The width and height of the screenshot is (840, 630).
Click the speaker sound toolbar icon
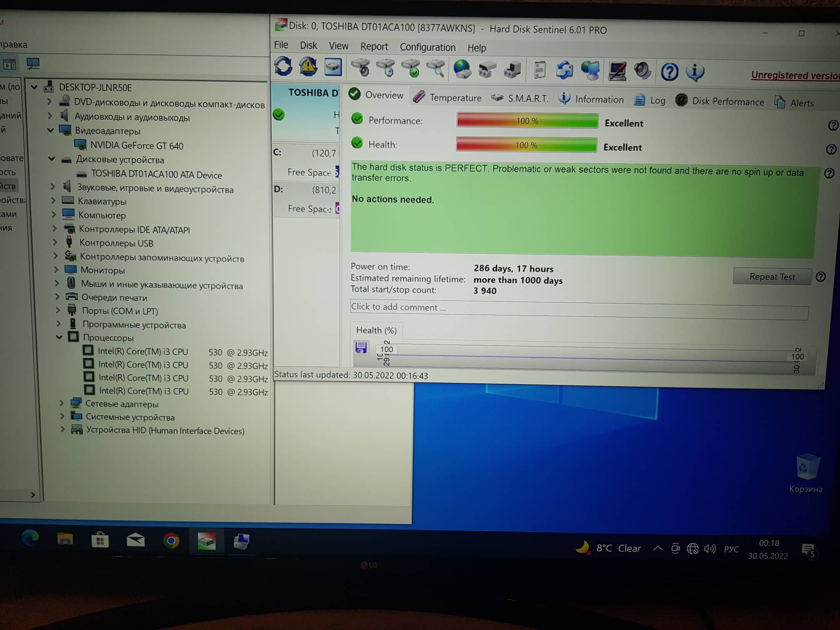point(642,71)
